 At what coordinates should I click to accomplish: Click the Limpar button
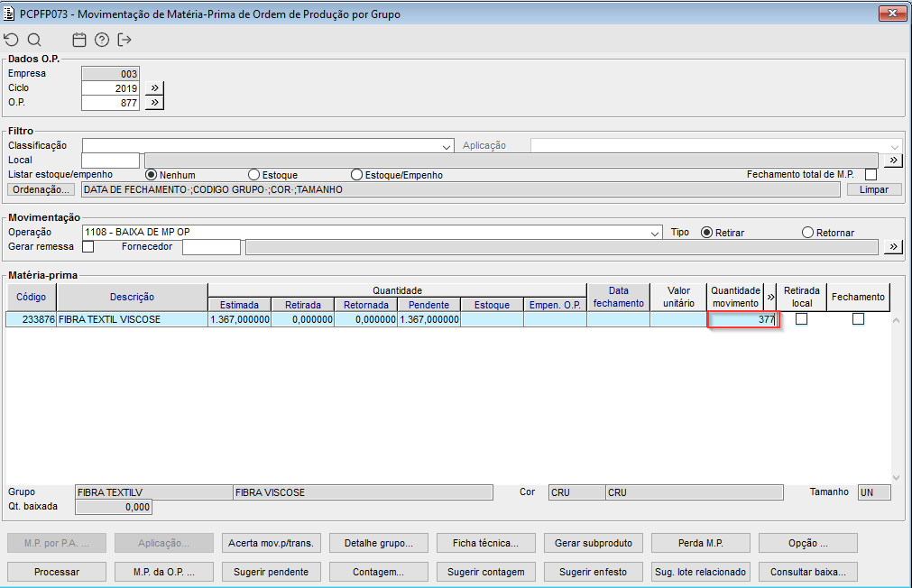(873, 189)
